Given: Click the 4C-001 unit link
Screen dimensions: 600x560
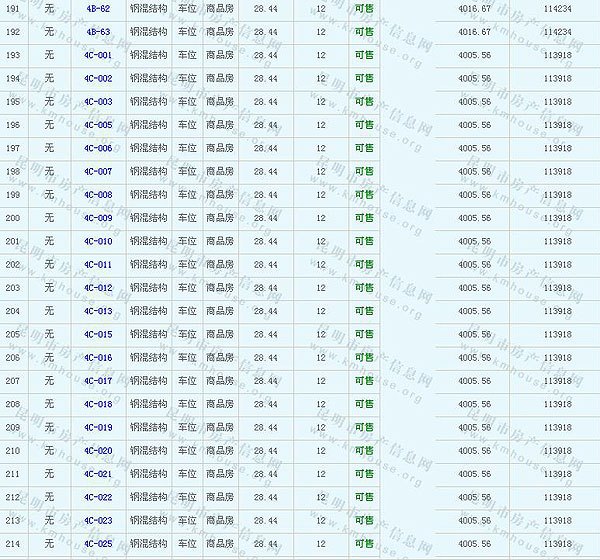Looking at the screenshot, I should pyautogui.click(x=98, y=55).
